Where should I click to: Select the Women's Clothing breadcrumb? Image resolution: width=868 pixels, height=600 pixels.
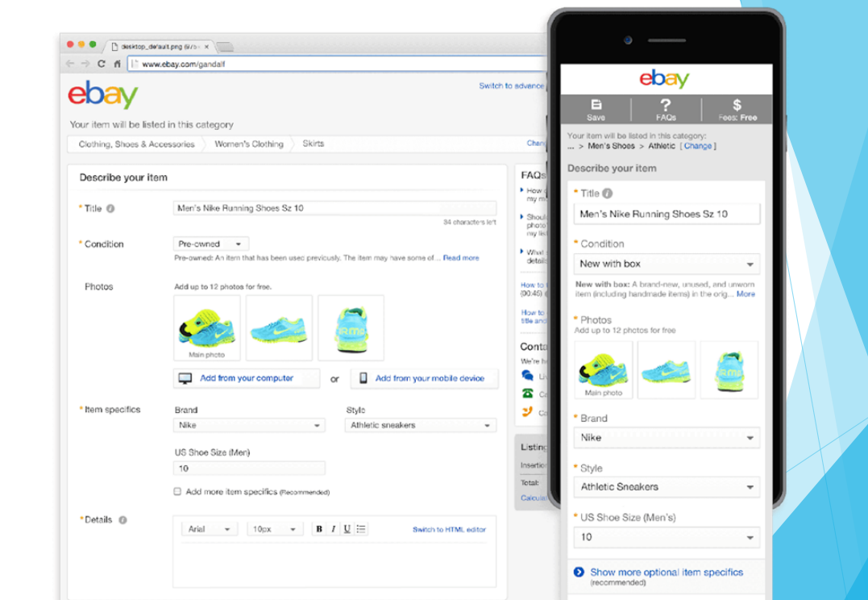(249, 144)
